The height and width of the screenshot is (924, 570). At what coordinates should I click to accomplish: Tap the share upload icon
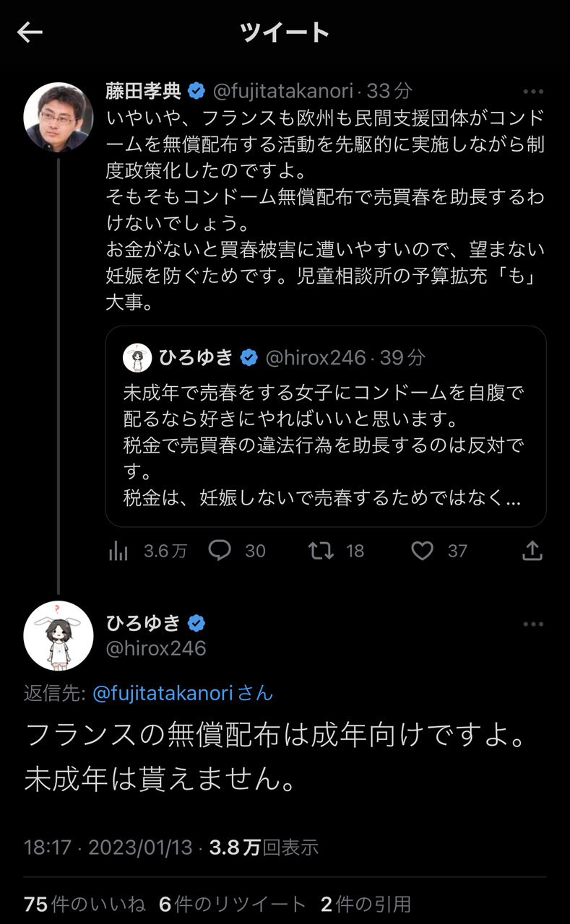pos(532,552)
